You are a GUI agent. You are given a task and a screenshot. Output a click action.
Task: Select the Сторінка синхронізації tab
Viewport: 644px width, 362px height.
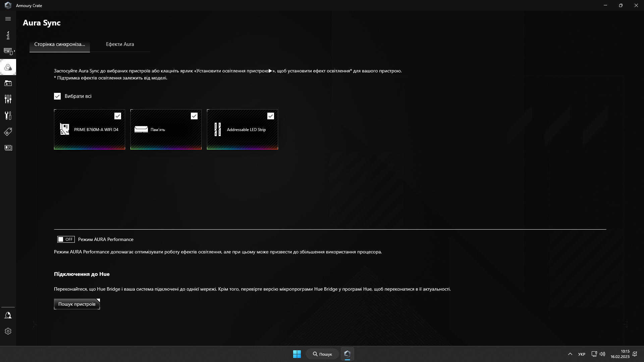59,44
